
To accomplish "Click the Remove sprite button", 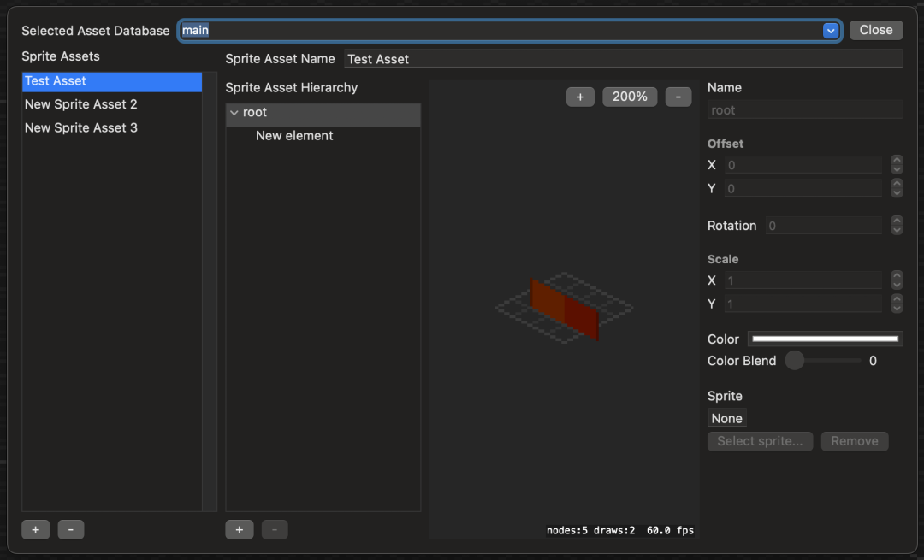I will point(855,441).
